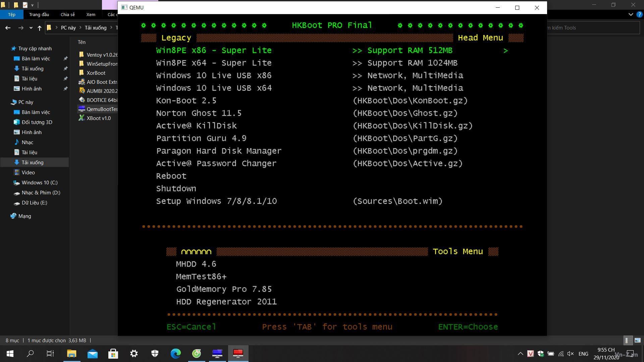Open the Xem ribbon tab
Screen dimensions: 644x362
pyautogui.click(x=91, y=14)
